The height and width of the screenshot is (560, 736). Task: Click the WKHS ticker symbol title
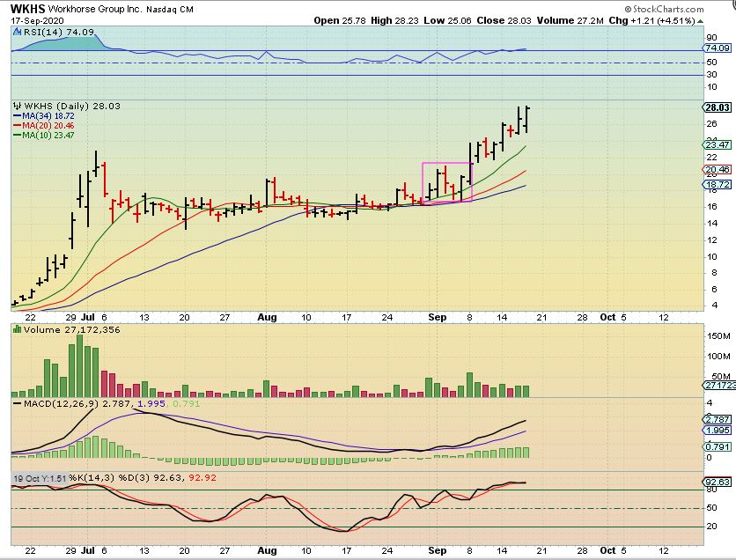pos(27,9)
